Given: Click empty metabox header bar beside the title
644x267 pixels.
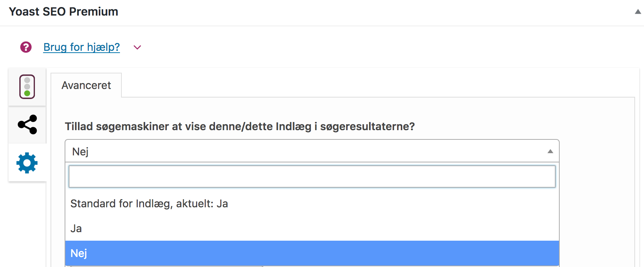Looking at the screenshot, I should 371,12.
